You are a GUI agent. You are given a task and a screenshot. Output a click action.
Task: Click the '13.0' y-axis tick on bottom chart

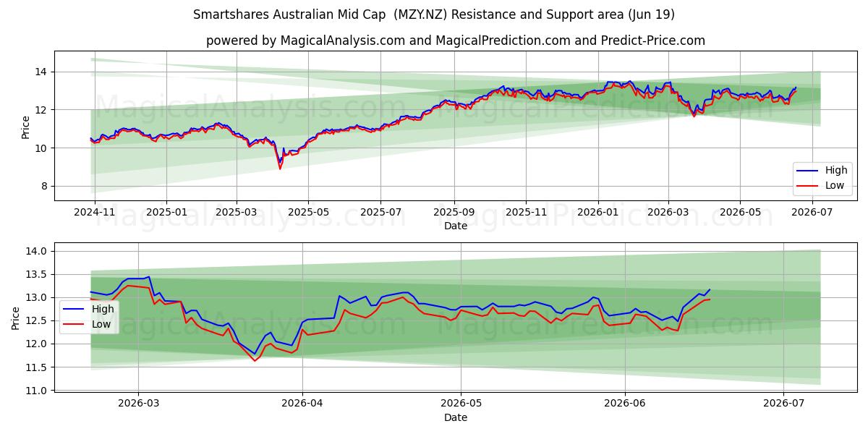pos(38,297)
